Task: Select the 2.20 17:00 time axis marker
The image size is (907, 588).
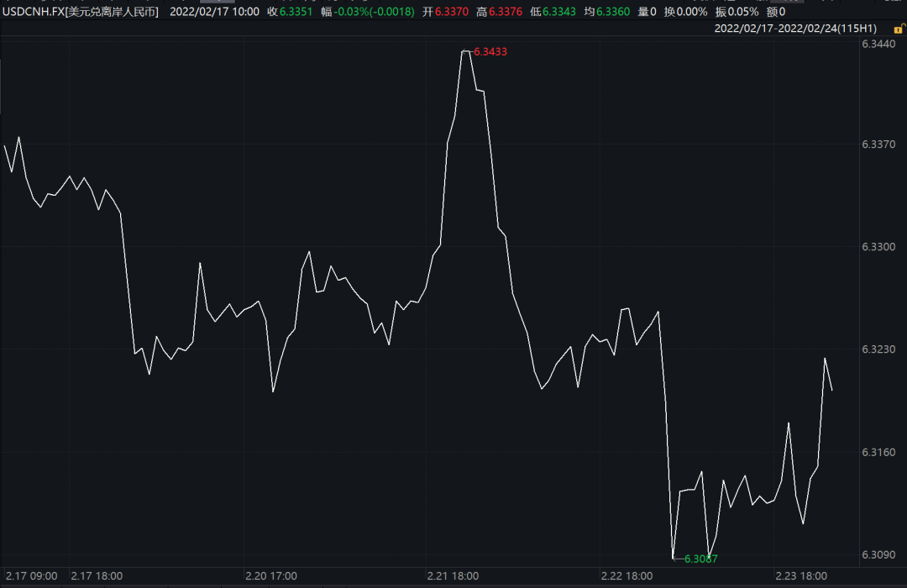Action: pos(271,576)
